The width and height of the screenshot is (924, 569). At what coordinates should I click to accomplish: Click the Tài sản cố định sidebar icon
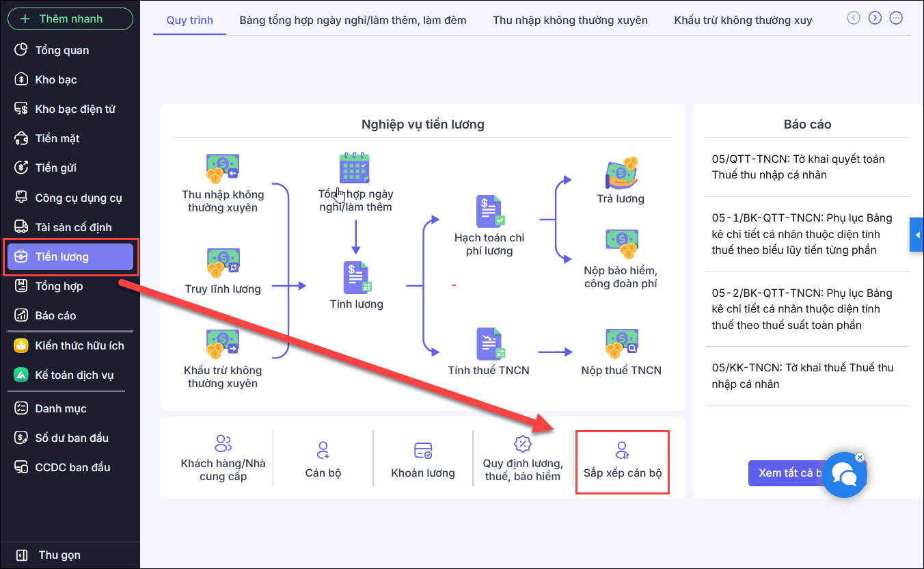[21, 227]
